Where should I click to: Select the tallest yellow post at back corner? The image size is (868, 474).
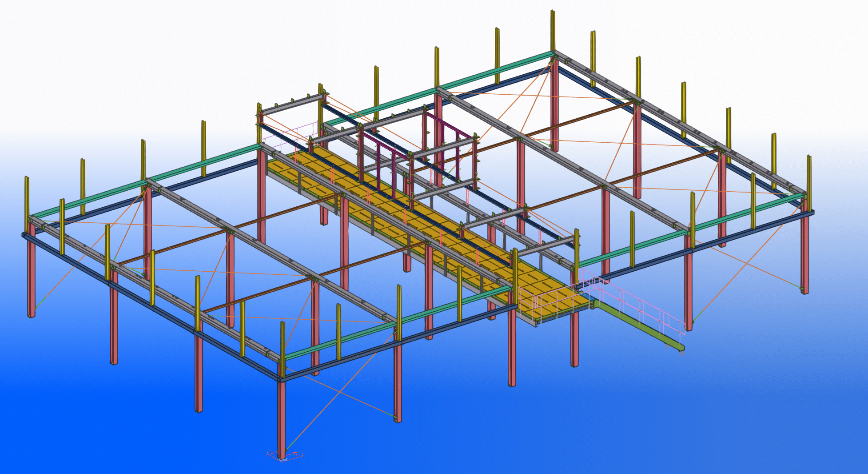553,30
